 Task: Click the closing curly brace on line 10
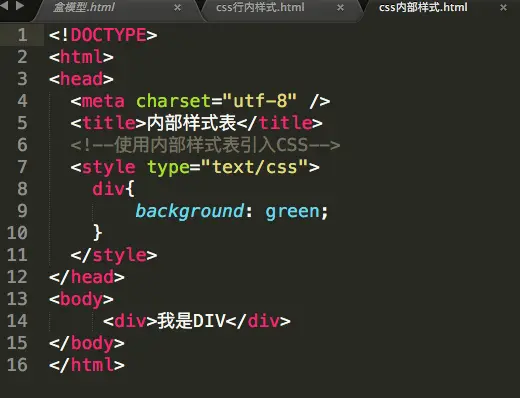(97, 232)
